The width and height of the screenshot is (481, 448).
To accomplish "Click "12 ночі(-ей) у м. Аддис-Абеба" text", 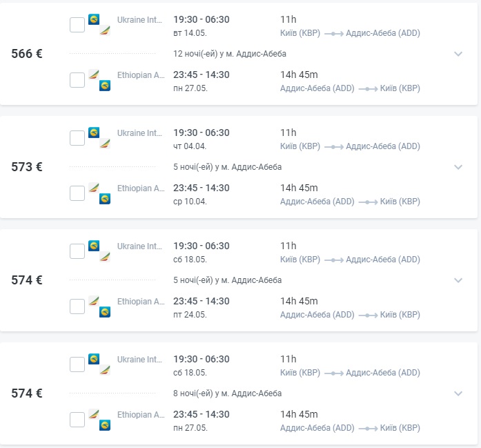I will pyautogui.click(x=229, y=54).
